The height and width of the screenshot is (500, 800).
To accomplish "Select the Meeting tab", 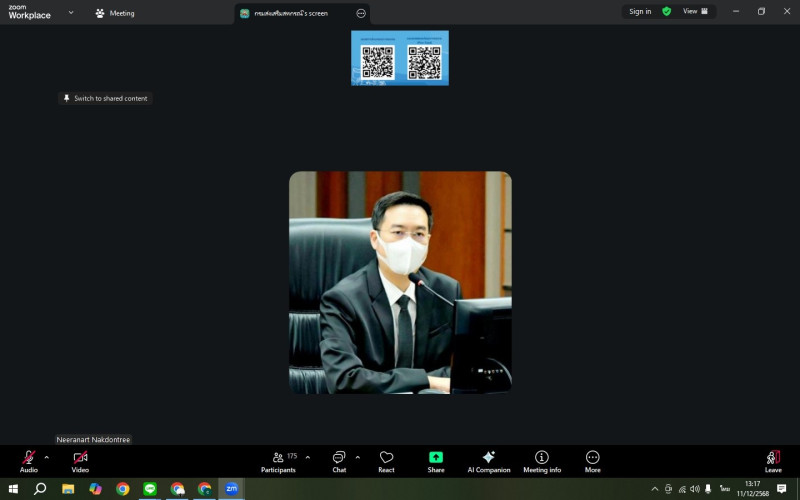I will (115, 13).
